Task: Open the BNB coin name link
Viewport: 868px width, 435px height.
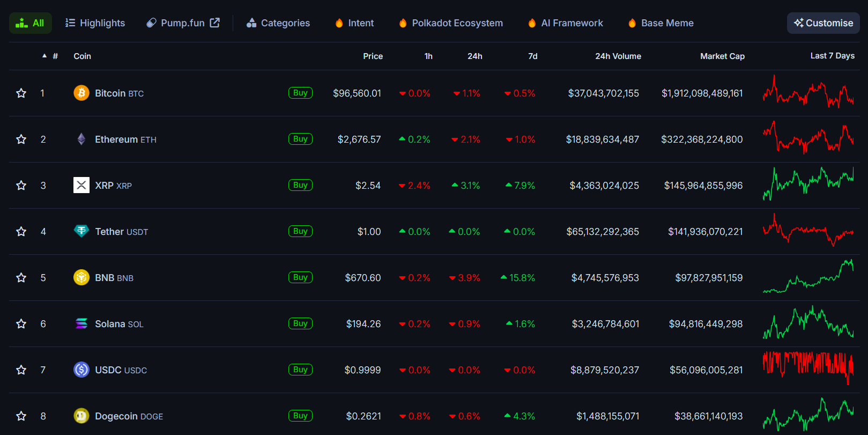Action: [114, 278]
